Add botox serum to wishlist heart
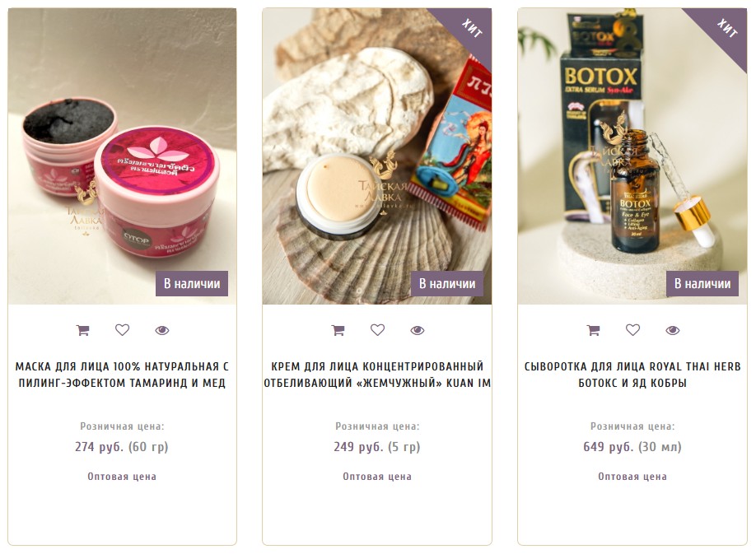Screen dimensions: 756x554 [632, 330]
